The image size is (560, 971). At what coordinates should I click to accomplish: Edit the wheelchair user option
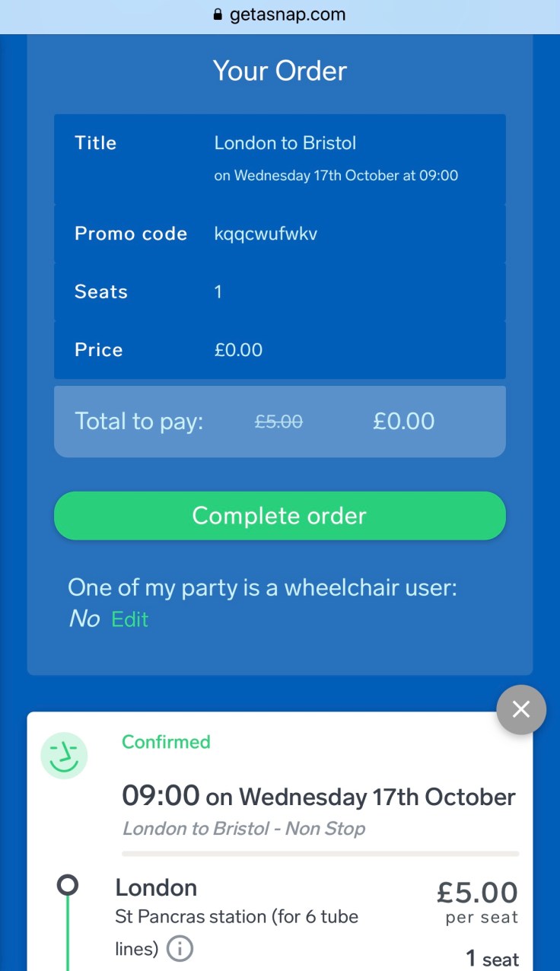coord(129,619)
